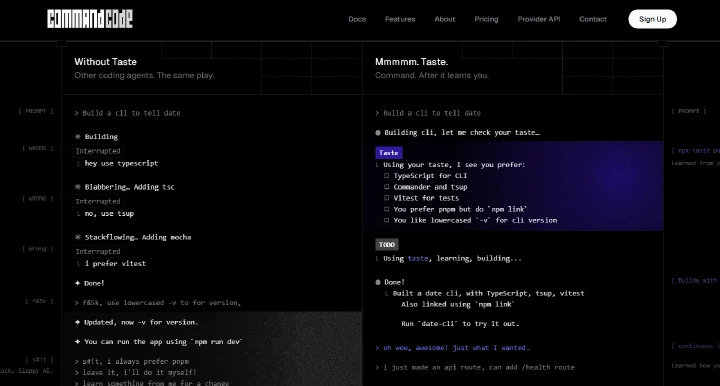
Task: Click the chevron before 'oh wow, awesome!'
Action: (x=377, y=348)
